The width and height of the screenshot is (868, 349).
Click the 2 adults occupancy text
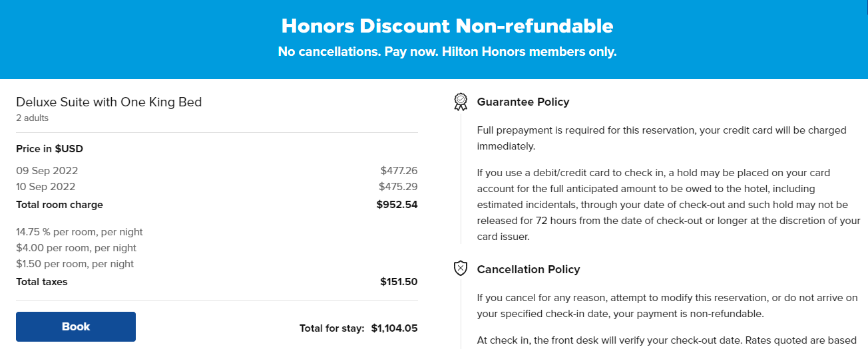[x=32, y=118]
